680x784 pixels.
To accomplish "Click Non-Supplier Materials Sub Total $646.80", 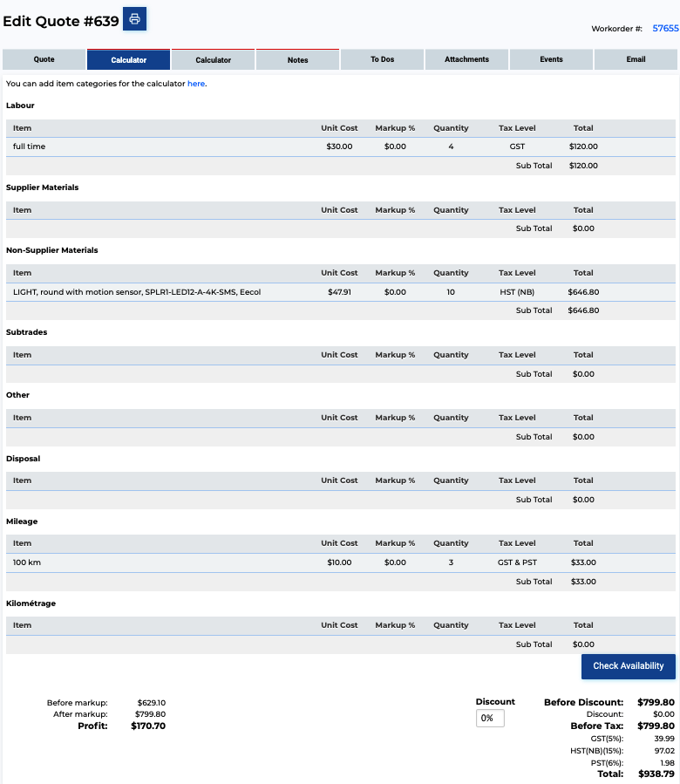I will (583, 310).
